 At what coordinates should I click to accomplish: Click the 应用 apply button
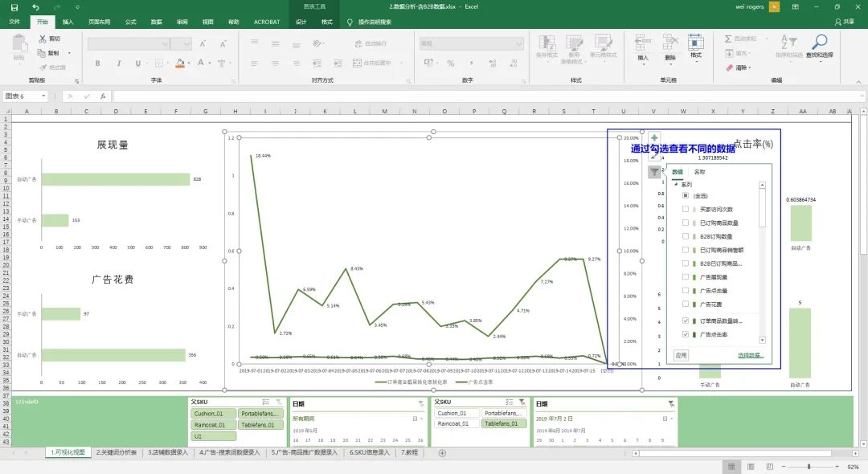click(681, 355)
